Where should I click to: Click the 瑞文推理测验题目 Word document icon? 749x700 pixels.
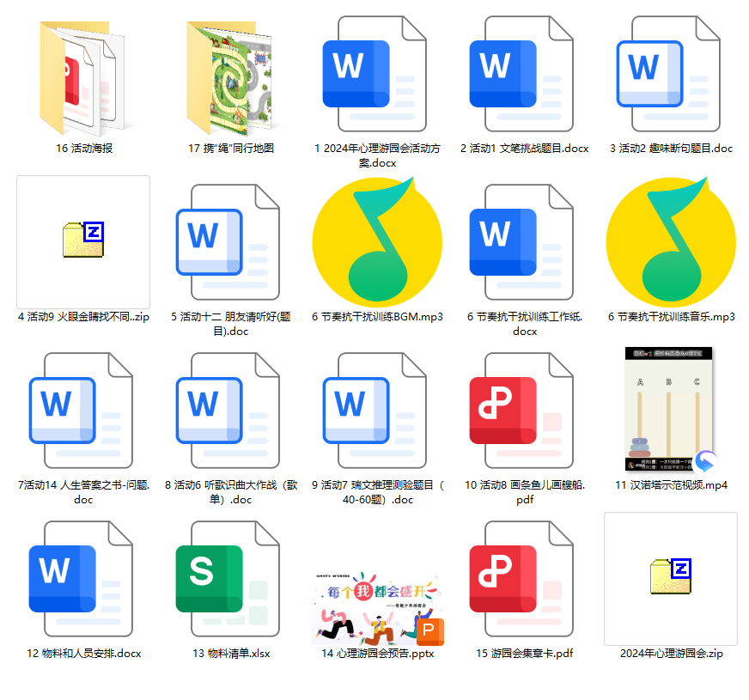(356, 410)
